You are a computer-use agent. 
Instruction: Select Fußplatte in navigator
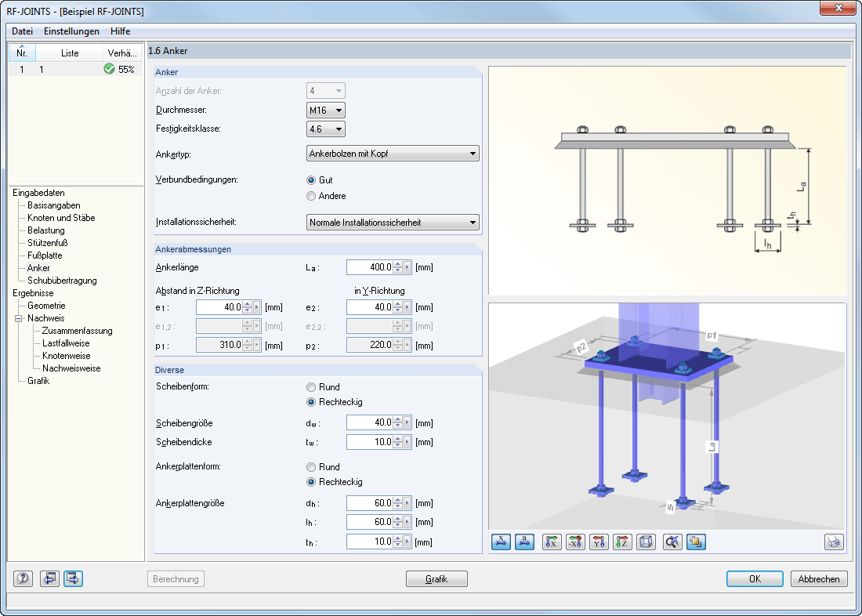point(45,255)
